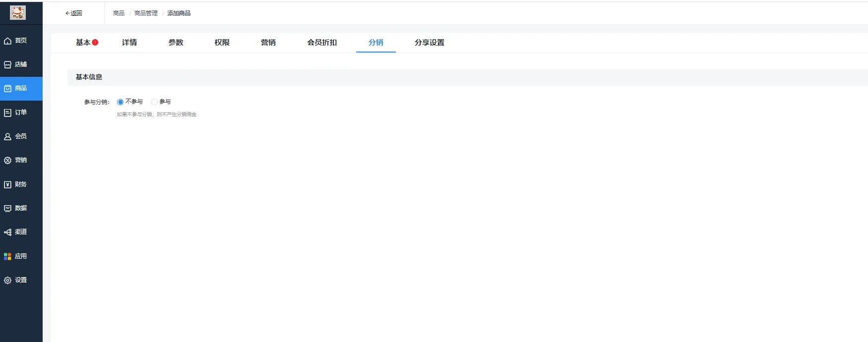
Task: Switch to the 详情 tab
Action: pyautogui.click(x=129, y=43)
